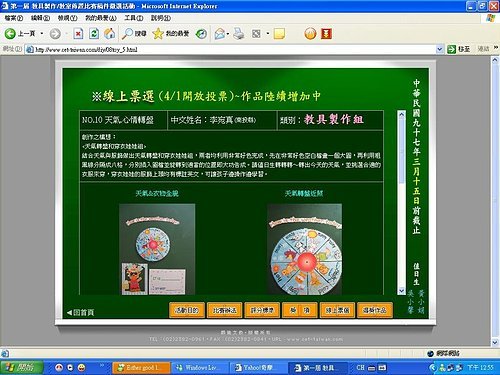This screenshot has height=375, width=500.
Task: Click the weather wheel close-up thumbnail
Action: point(305,249)
